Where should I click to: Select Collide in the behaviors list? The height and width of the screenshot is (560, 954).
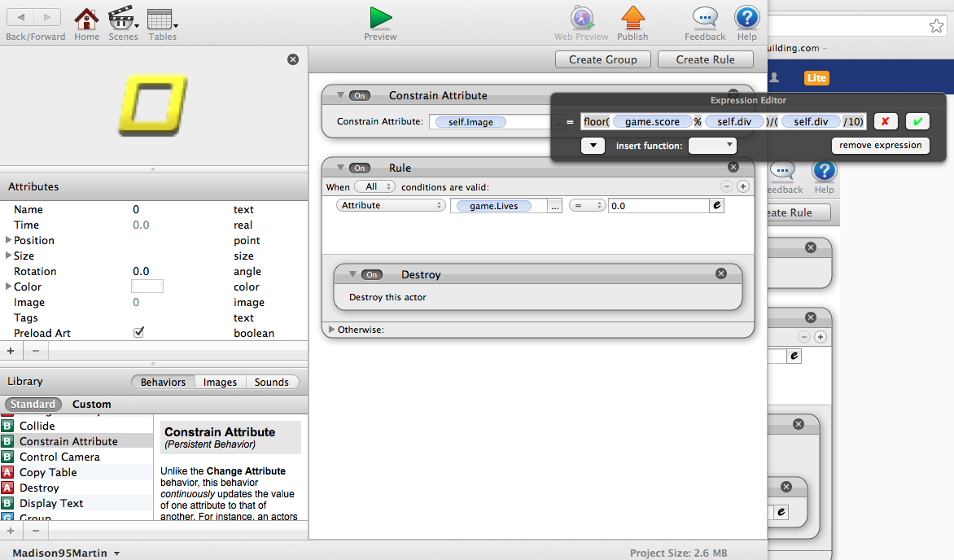click(x=76, y=426)
